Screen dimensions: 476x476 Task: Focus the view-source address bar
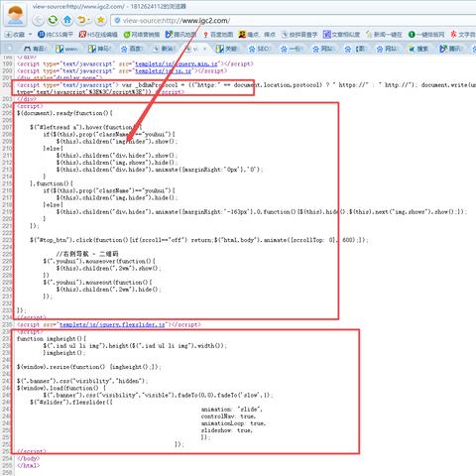tap(295, 21)
